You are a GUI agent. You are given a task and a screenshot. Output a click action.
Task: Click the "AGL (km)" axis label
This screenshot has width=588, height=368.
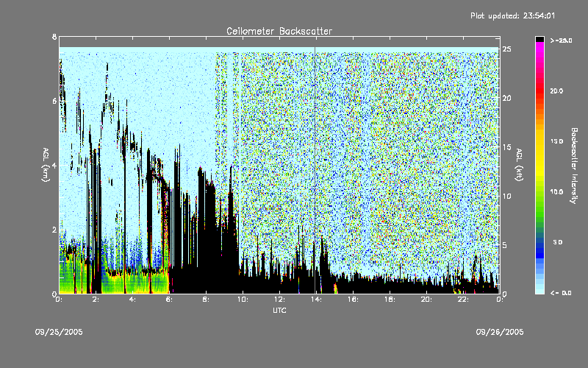46,165
